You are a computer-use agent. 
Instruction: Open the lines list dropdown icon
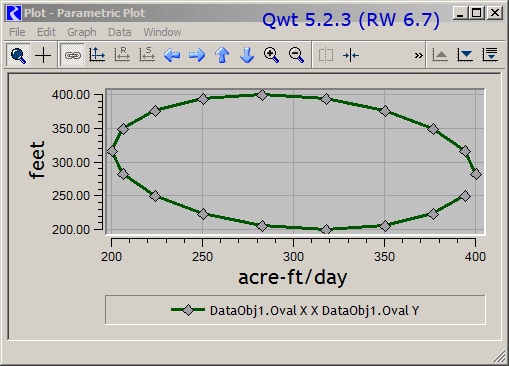(x=490, y=55)
